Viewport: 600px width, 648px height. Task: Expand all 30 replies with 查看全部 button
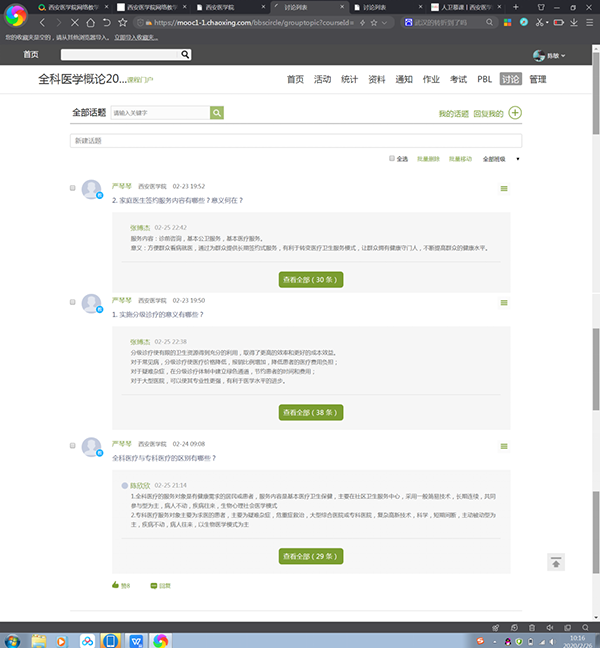[311, 281]
